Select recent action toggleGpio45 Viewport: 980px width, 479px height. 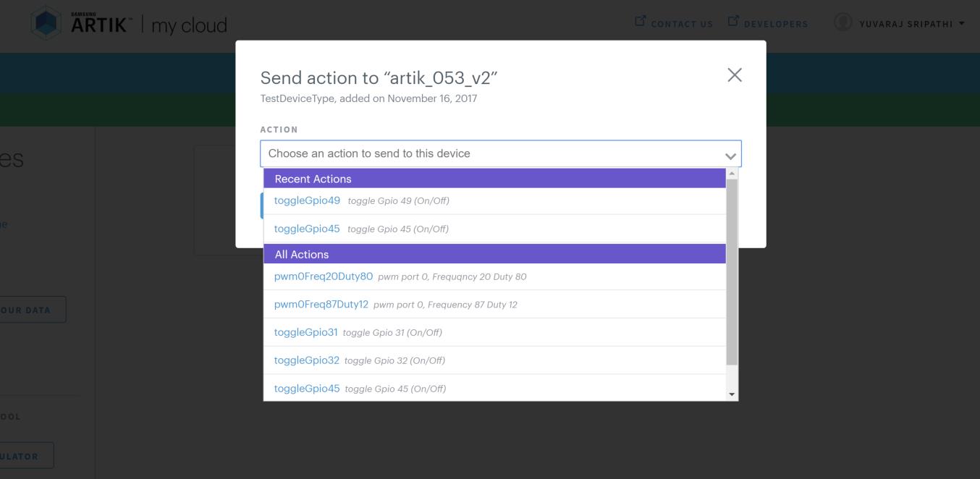coord(494,229)
